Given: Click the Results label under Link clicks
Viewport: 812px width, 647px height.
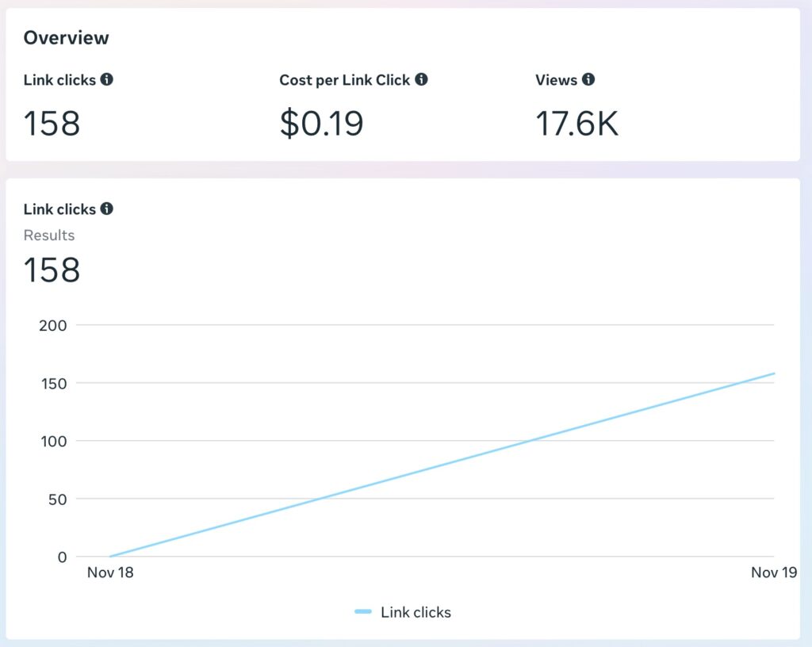Looking at the screenshot, I should pos(49,235).
